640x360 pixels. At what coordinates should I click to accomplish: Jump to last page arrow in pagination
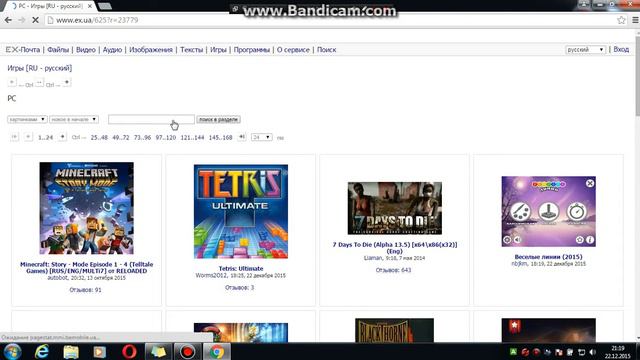242,137
